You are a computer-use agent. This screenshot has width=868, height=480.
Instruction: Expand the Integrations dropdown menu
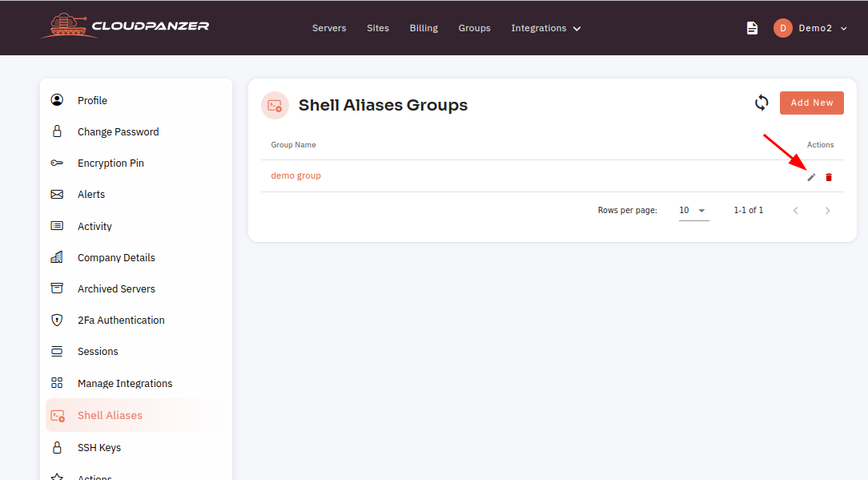click(x=546, y=28)
